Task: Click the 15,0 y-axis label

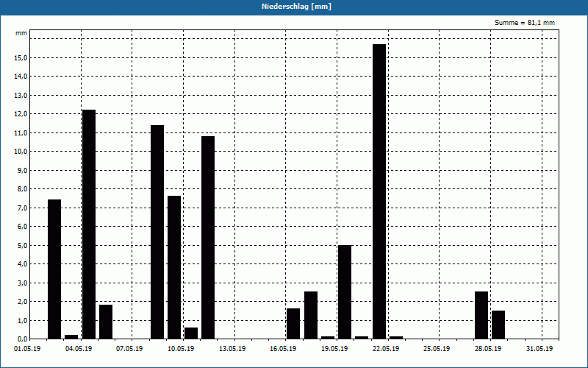Action: (x=21, y=57)
